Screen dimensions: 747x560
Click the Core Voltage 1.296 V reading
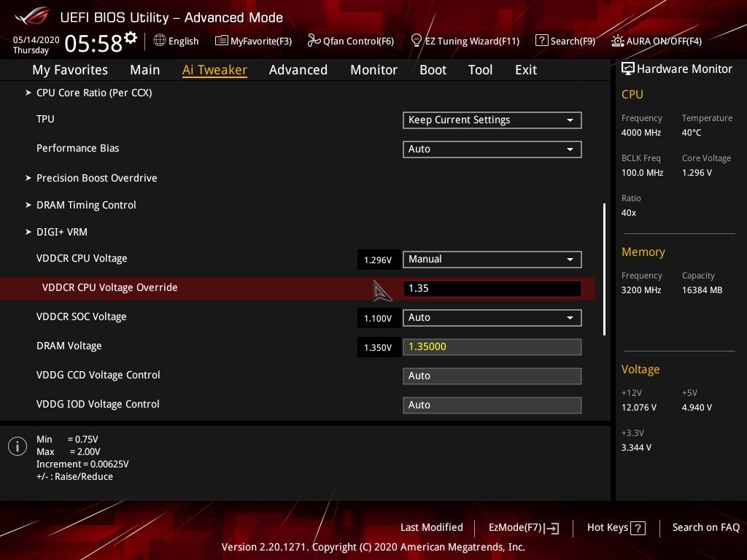click(697, 173)
